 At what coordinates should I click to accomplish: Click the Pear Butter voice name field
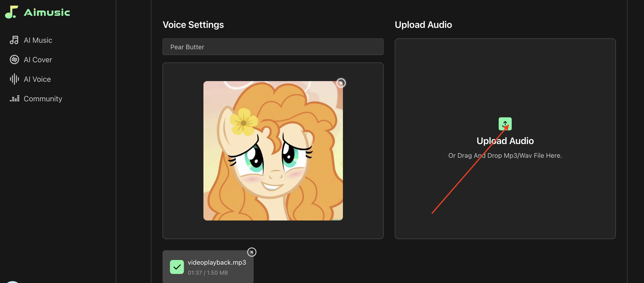click(273, 47)
